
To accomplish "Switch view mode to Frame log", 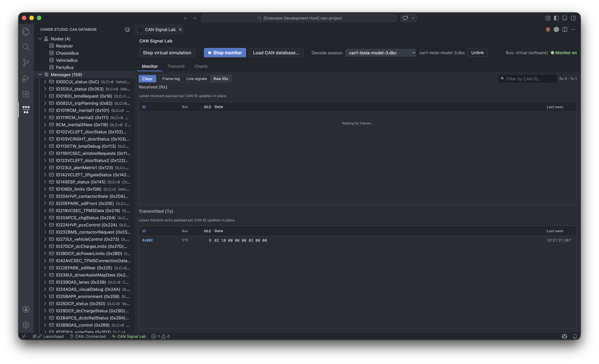I will point(171,79).
